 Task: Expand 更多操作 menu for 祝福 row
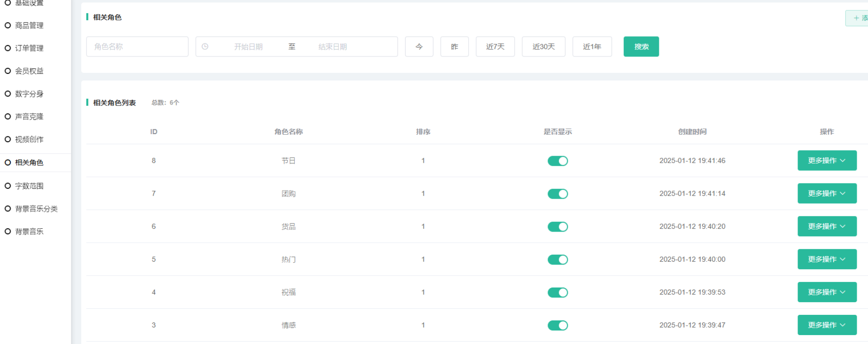[827, 292]
